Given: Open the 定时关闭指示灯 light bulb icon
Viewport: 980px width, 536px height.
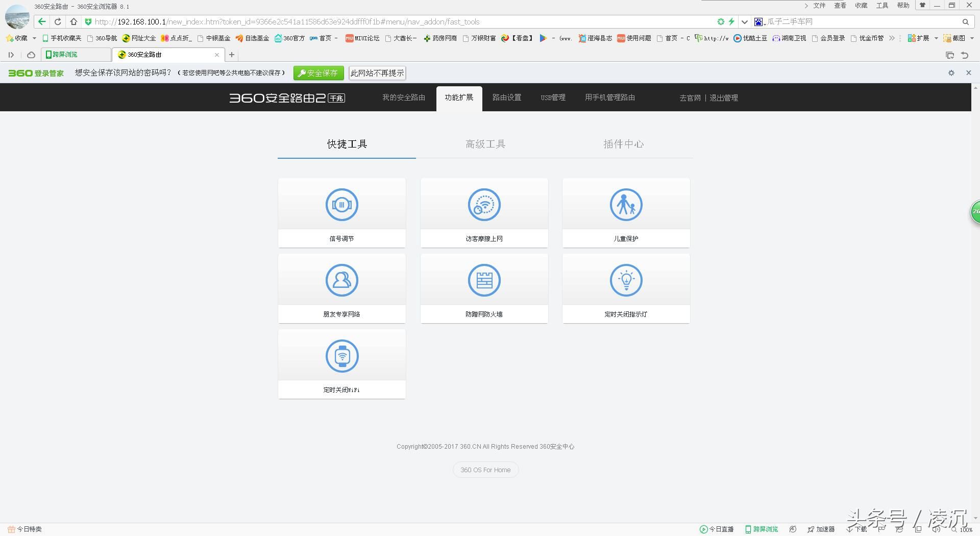Looking at the screenshot, I should (x=626, y=280).
